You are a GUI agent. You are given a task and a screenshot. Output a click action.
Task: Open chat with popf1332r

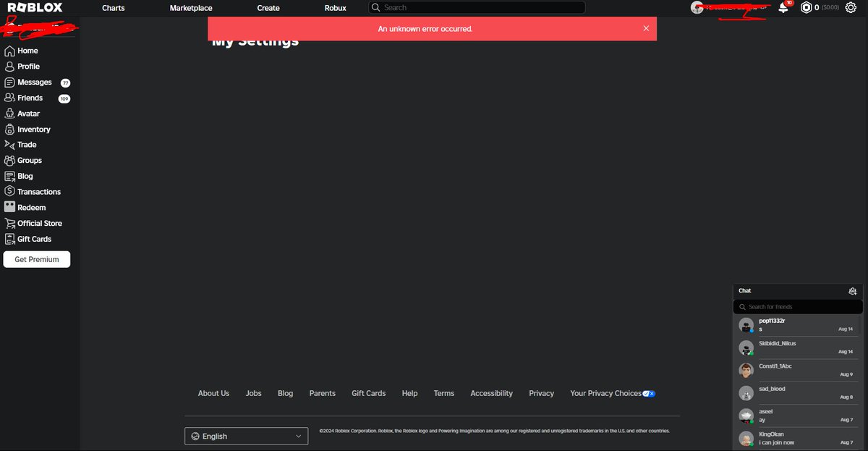click(798, 325)
